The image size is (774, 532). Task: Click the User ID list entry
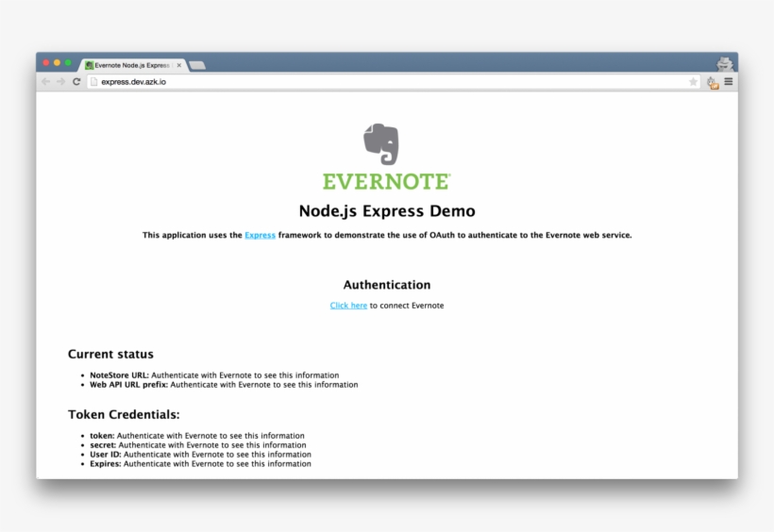200,455
